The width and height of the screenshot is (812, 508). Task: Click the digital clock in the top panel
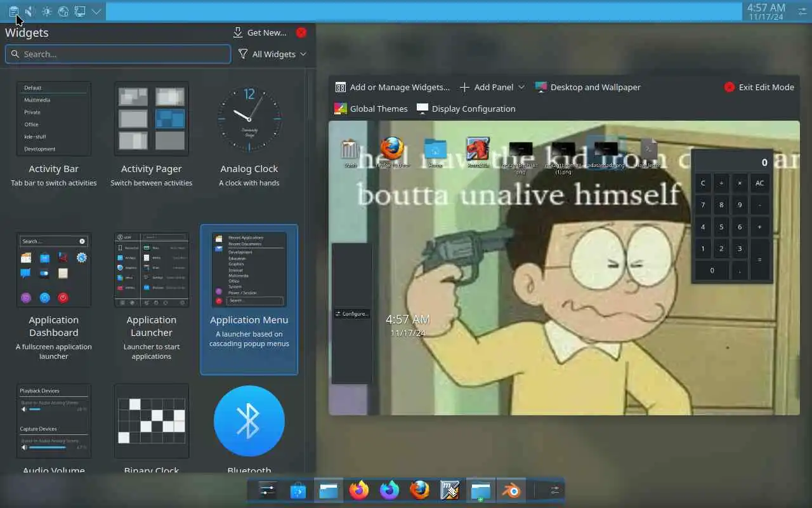(766, 11)
